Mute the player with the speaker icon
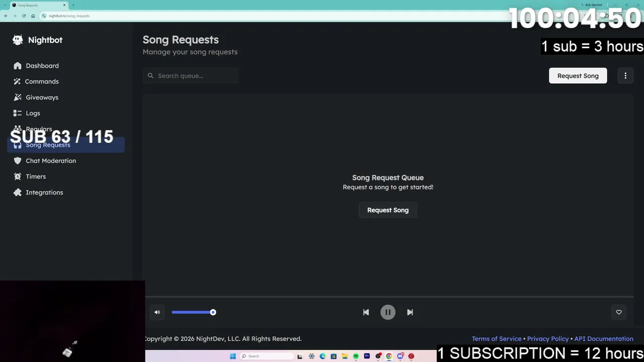The image size is (644, 362). (x=157, y=312)
